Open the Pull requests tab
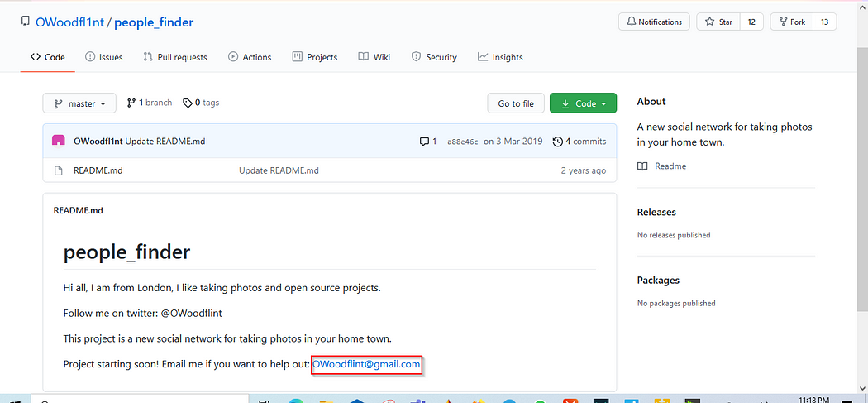Image resolution: width=868 pixels, height=403 pixels. (175, 57)
